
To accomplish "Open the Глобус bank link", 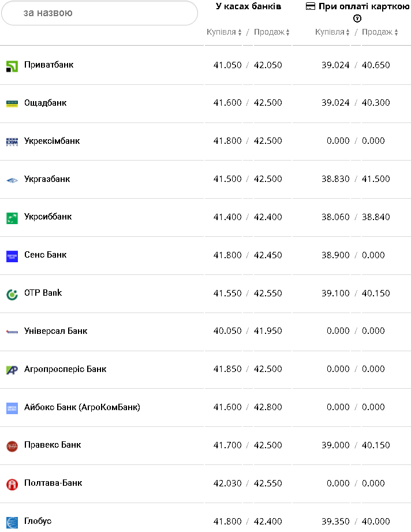I will tap(38, 521).
